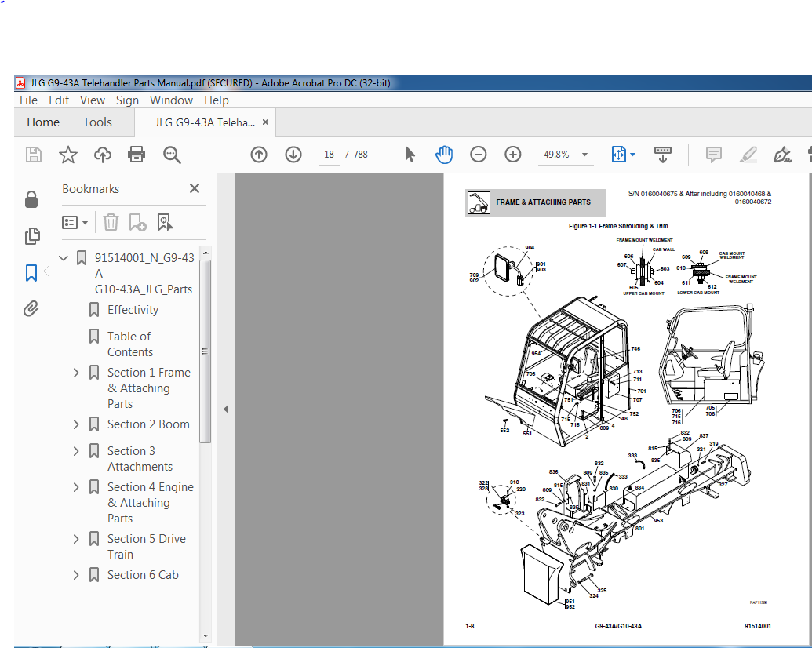Expand Section 1 Frame & Attaching Parts

(x=76, y=373)
